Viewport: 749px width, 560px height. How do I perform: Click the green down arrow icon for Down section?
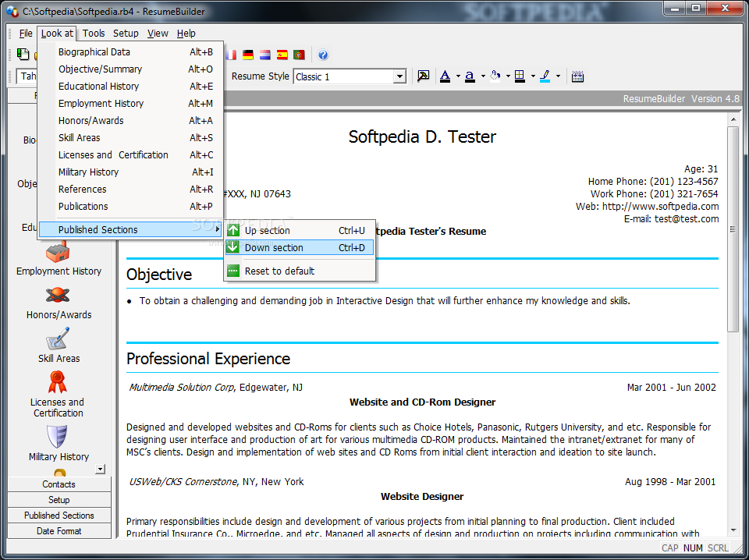click(x=233, y=248)
